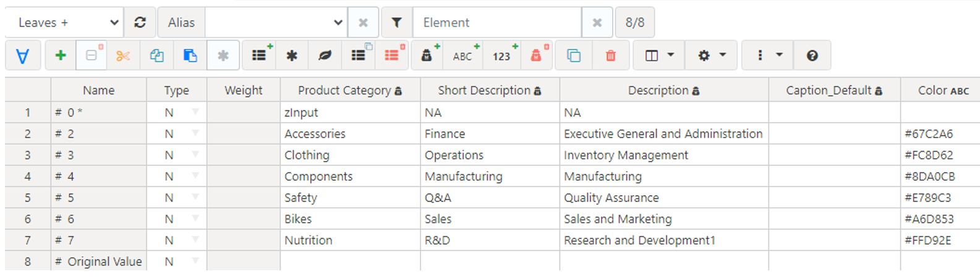Click the orange scissors cut icon

pyautogui.click(x=123, y=56)
